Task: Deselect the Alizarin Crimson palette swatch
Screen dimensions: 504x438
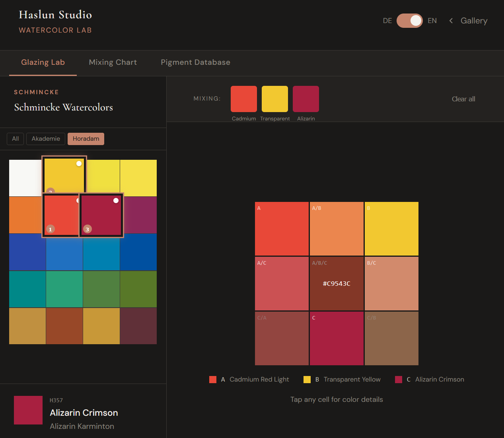Action: click(x=101, y=215)
